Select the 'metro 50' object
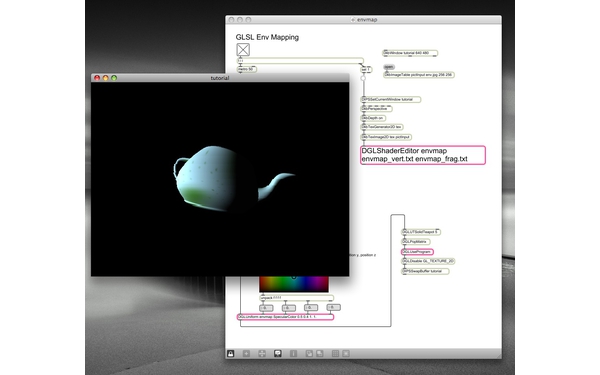The image size is (600, 375). (x=247, y=69)
